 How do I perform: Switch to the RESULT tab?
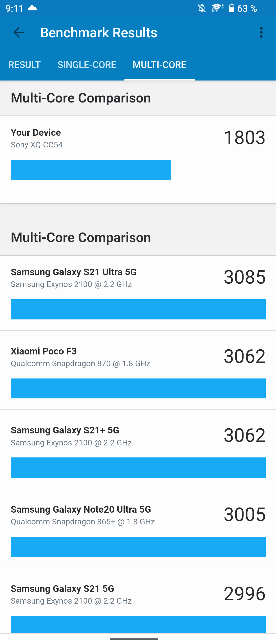pyautogui.click(x=25, y=65)
